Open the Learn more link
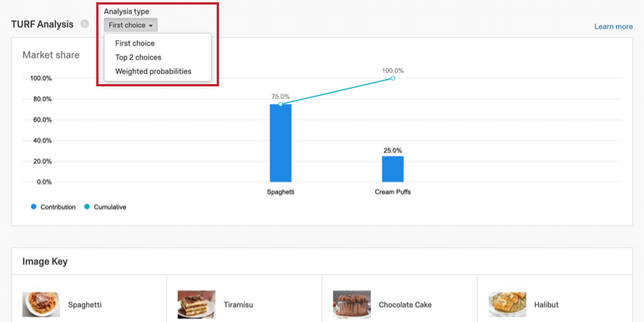Viewport: 644px width, 322px height. [613, 27]
